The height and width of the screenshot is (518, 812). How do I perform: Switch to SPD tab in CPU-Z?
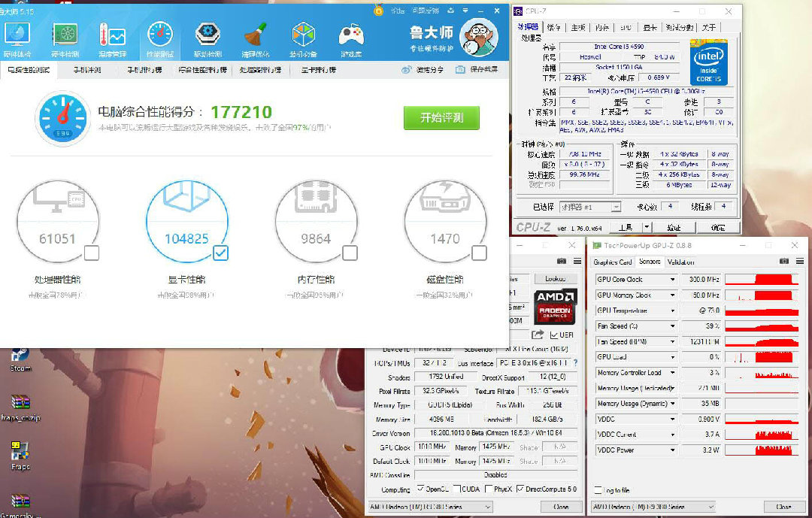click(626, 28)
